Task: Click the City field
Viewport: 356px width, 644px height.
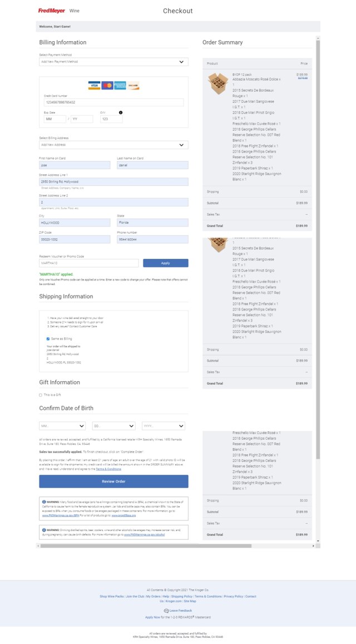Action: (x=75, y=223)
